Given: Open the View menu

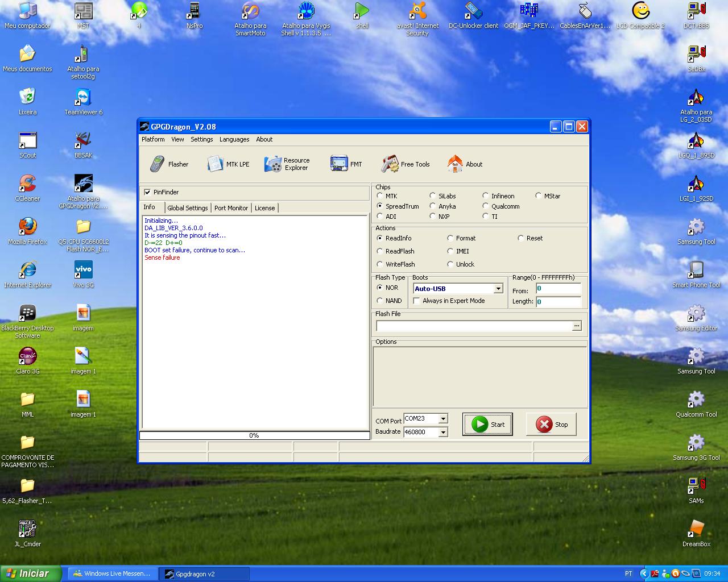Looking at the screenshot, I should (177, 139).
